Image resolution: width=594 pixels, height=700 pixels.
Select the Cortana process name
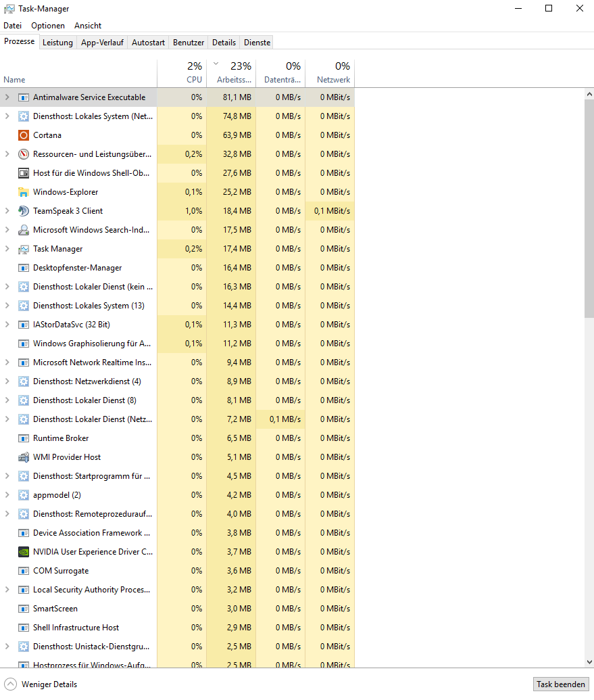tap(47, 135)
